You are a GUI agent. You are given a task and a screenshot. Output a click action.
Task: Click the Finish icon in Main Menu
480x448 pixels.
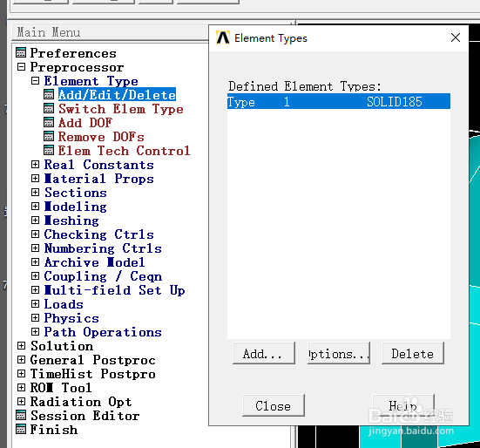point(21,429)
